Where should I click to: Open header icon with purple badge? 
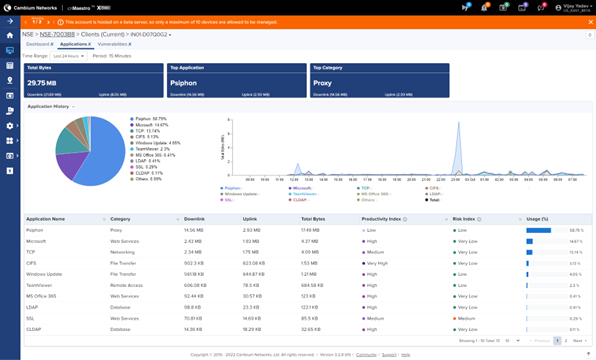tap(522, 8)
